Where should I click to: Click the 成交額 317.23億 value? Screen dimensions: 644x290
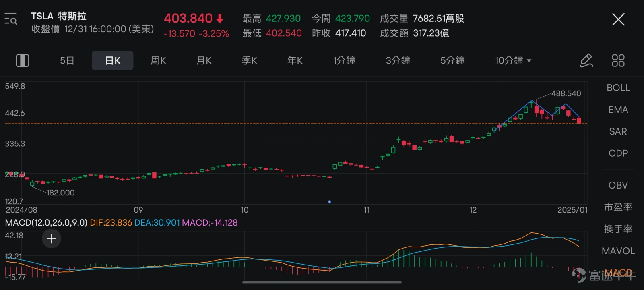pos(431,33)
